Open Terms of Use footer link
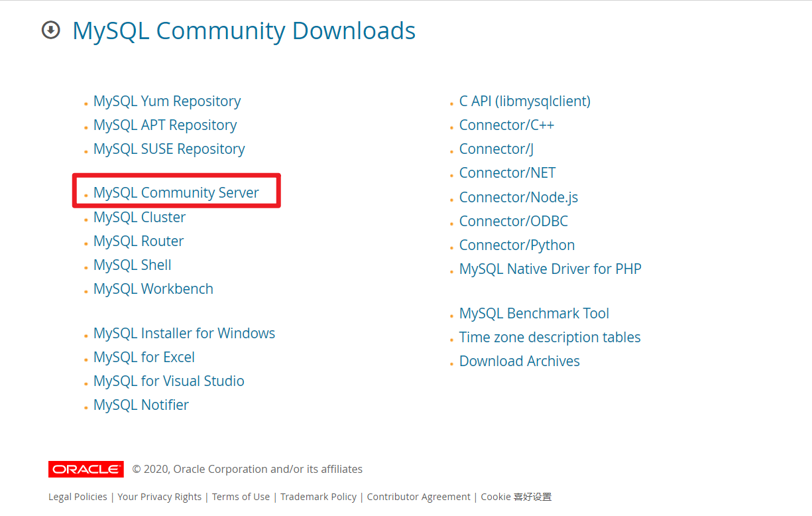 tap(241, 497)
